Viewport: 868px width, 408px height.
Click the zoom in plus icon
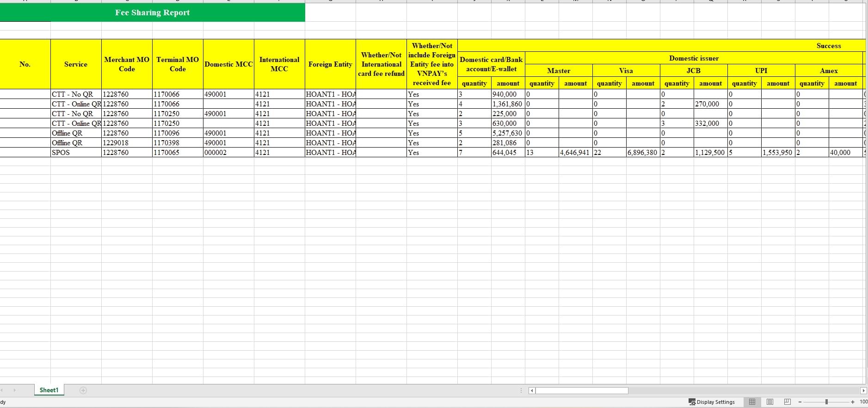click(x=853, y=402)
